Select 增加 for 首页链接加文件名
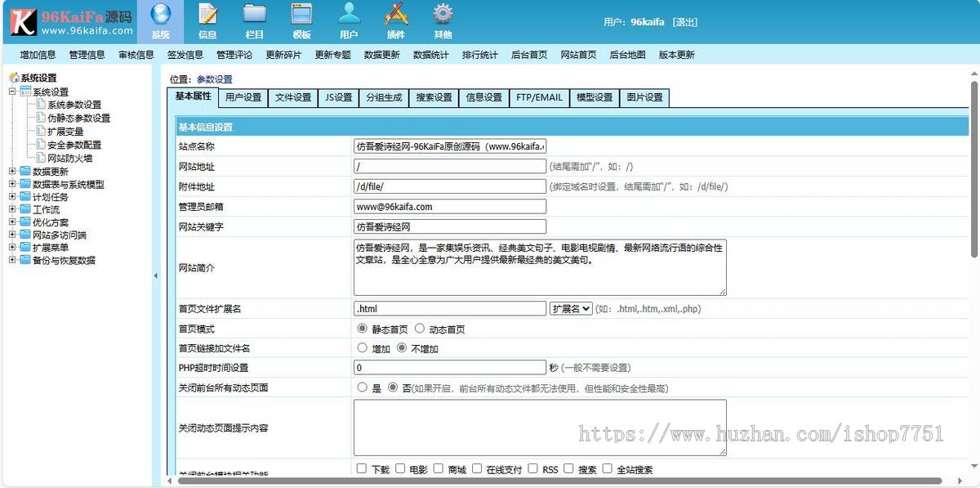 363,348
